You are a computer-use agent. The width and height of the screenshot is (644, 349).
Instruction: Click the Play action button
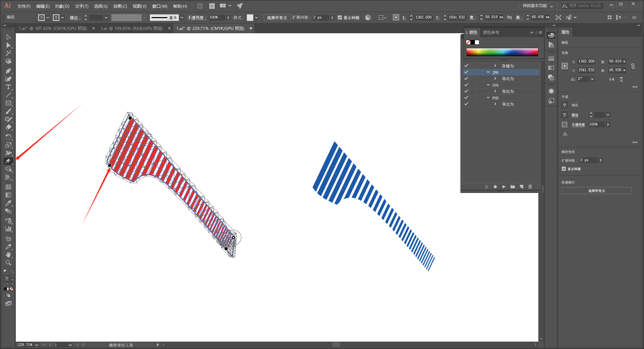[x=504, y=187]
